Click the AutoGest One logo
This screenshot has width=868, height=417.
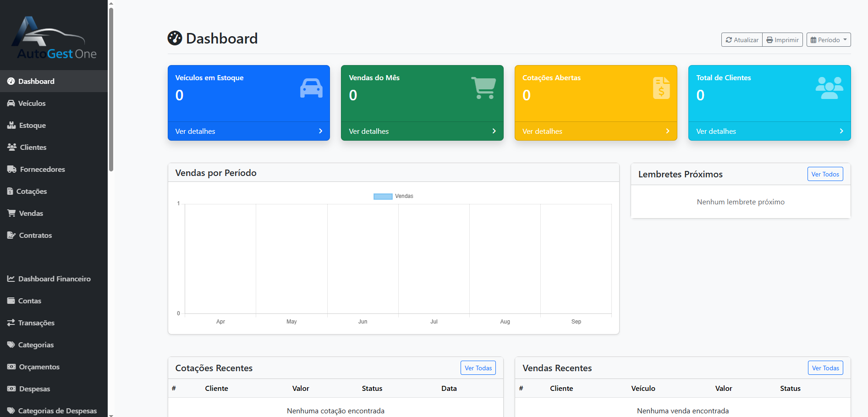54,39
